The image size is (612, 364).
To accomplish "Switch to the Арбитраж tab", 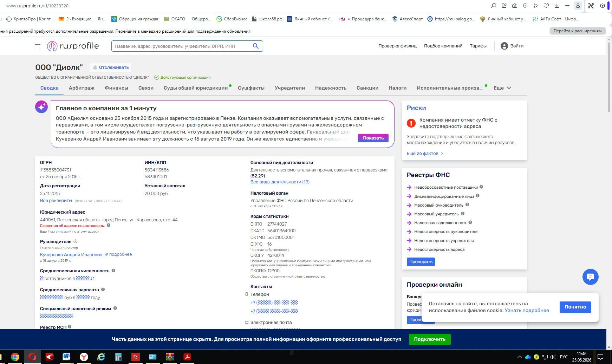I will (x=82, y=88).
